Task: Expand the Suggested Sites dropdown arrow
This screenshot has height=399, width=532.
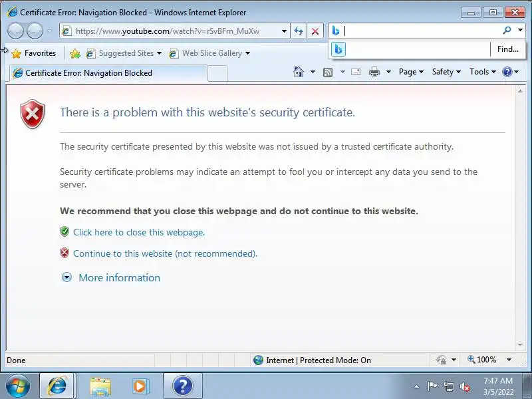Action: [x=159, y=53]
